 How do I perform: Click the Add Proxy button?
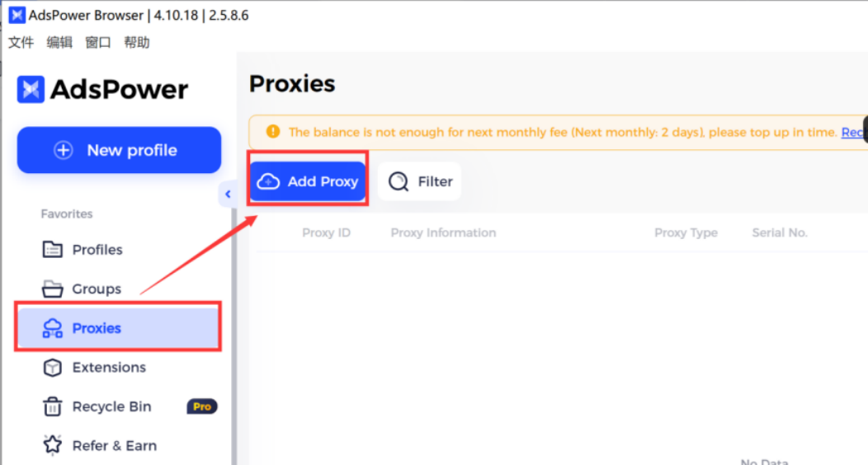pyautogui.click(x=308, y=181)
